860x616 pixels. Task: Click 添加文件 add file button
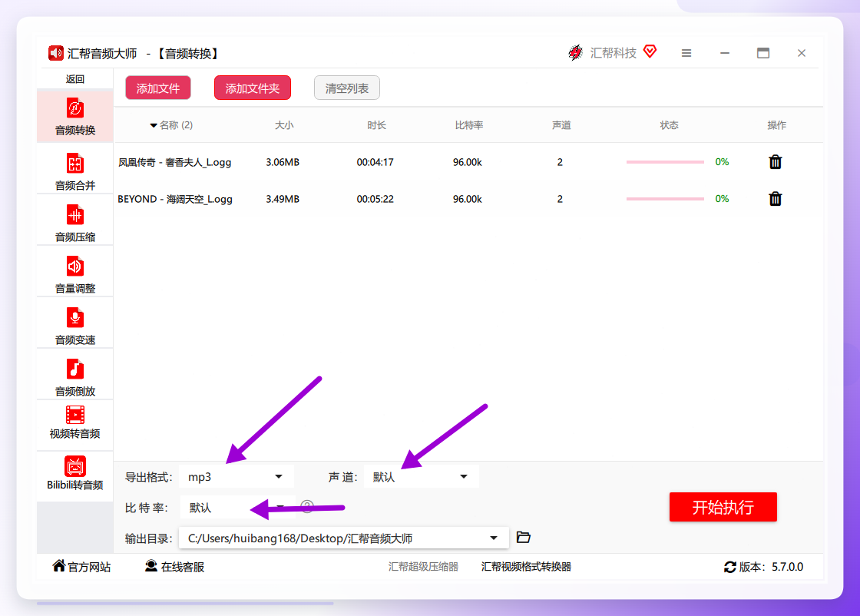(x=158, y=88)
